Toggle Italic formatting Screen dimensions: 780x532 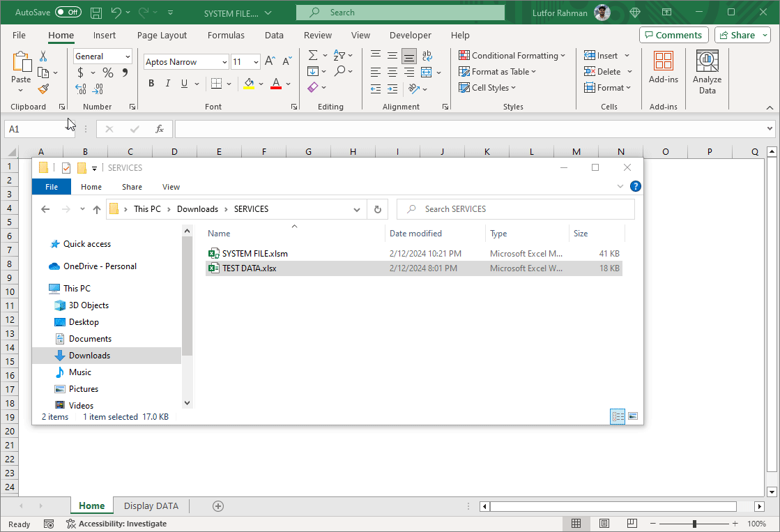click(x=167, y=84)
